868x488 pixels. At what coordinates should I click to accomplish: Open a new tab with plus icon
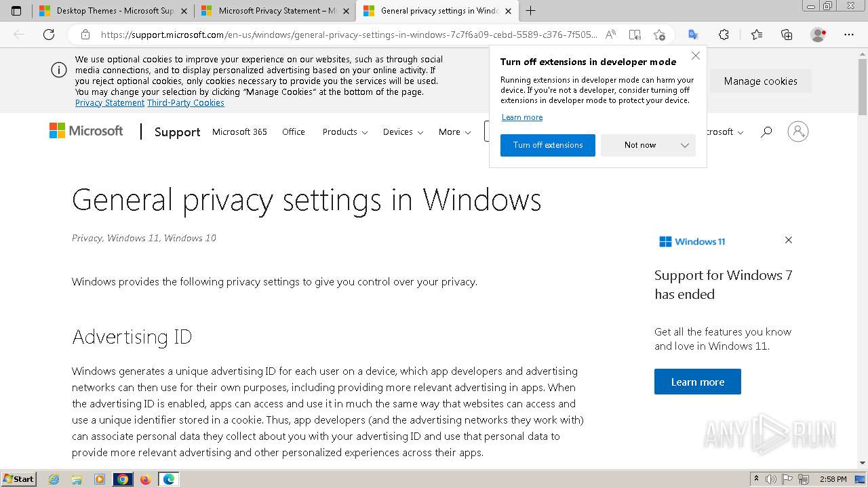pyautogui.click(x=530, y=11)
